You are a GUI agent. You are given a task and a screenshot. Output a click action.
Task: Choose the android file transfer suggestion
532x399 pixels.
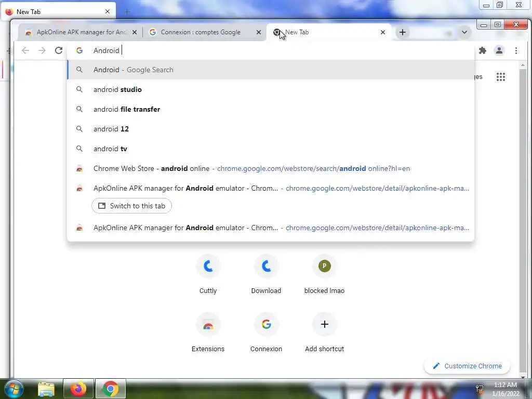pyautogui.click(x=271, y=109)
